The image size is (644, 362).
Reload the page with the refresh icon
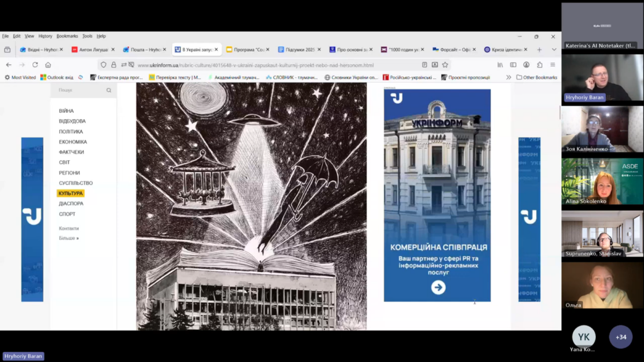tap(35, 65)
